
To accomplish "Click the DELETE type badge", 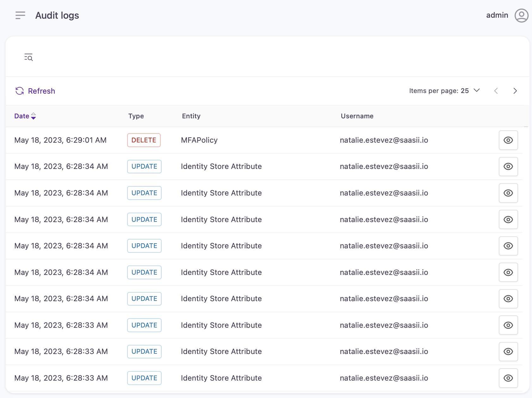I will tap(144, 140).
